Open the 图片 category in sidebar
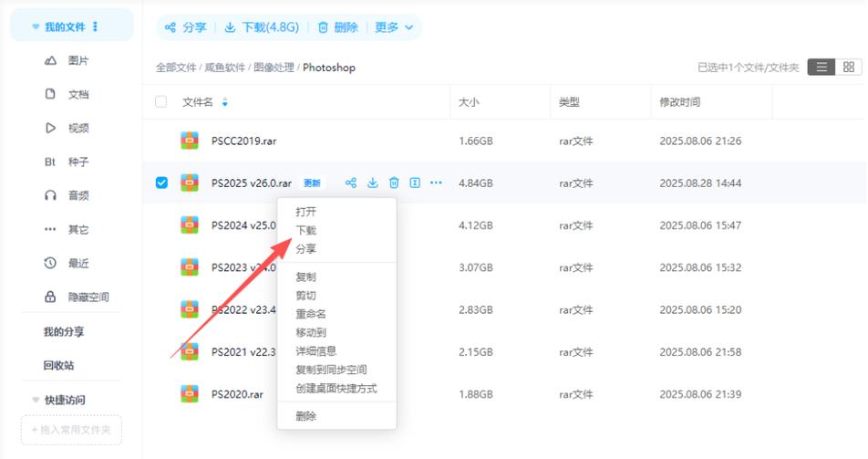This screenshot has width=868, height=459. pyautogui.click(x=67, y=60)
